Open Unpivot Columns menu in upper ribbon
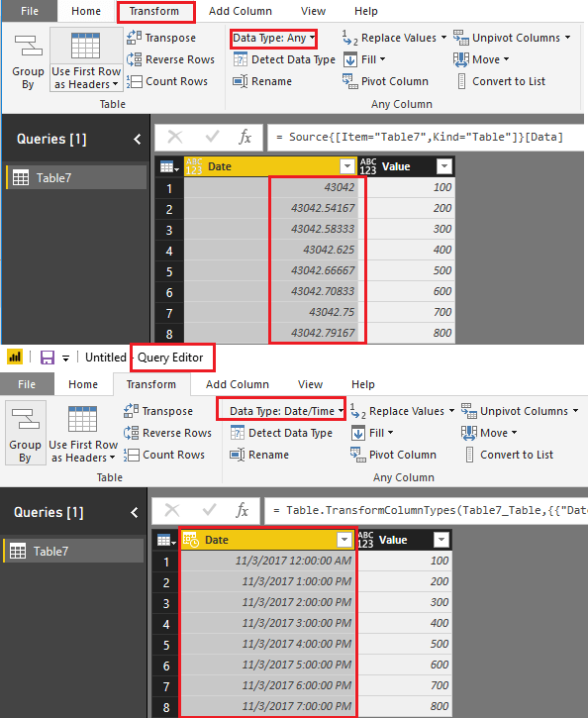Viewport: 588px width, 718px height. coord(512,38)
